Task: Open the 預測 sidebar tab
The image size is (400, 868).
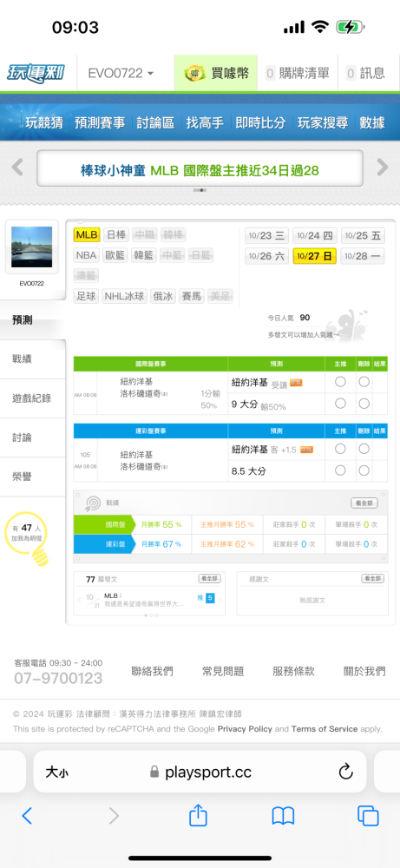Action: click(x=33, y=320)
